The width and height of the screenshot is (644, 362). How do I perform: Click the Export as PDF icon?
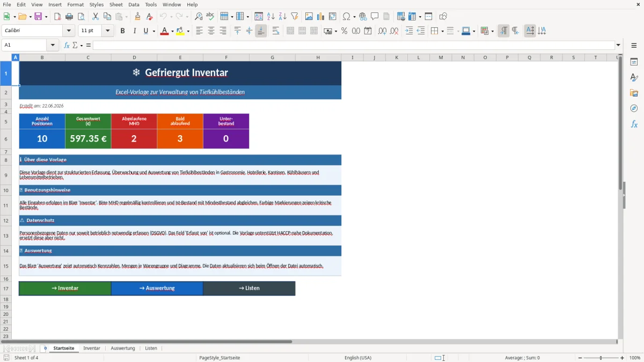pos(57,17)
